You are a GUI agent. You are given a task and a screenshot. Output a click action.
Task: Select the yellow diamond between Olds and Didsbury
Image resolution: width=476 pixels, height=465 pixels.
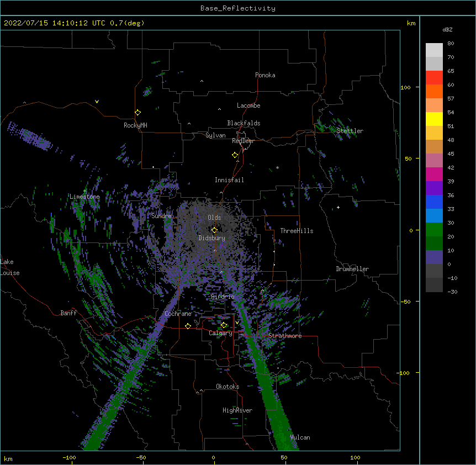(214, 230)
